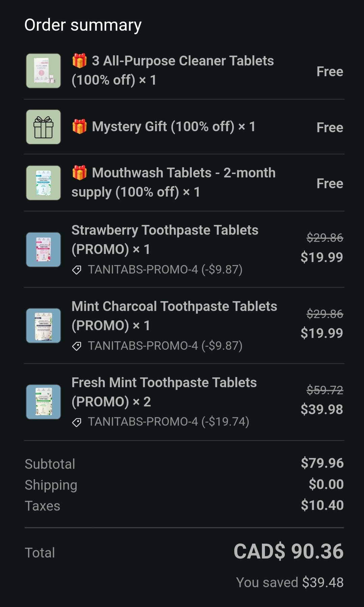Screen dimensions: 364x607
Task: Tap the Mint Charcoal Toothpaste Tablets thumbnail
Action: point(43,326)
